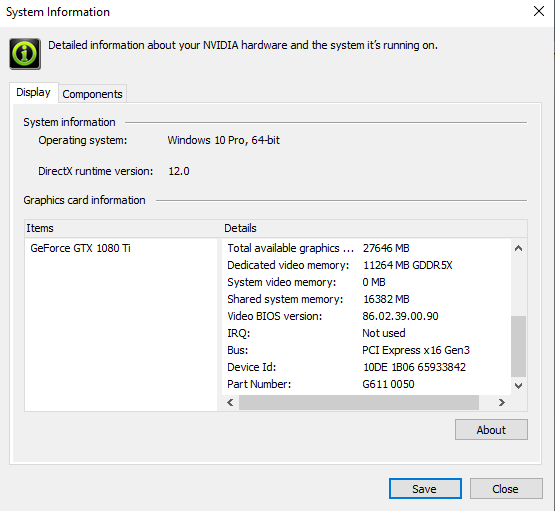Click the Close button
The height and width of the screenshot is (511, 555).
coord(506,489)
